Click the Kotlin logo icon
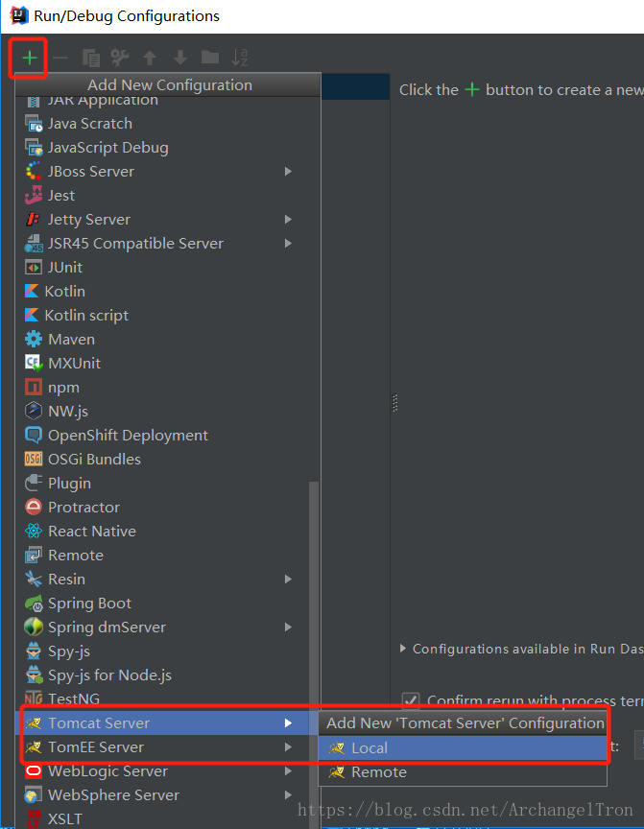The width and height of the screenshot is (644, 829). [x=32, y=291]
